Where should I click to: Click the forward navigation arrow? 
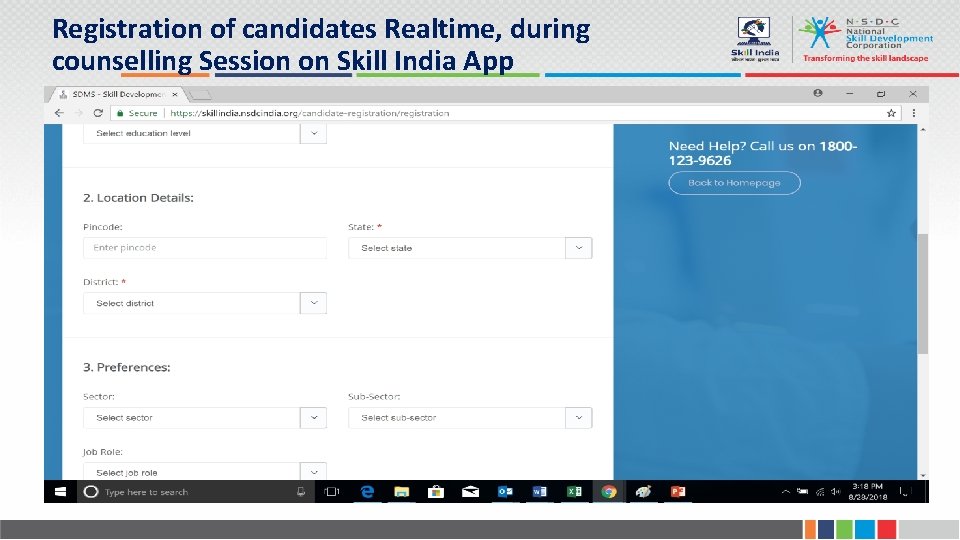(78, 113)
